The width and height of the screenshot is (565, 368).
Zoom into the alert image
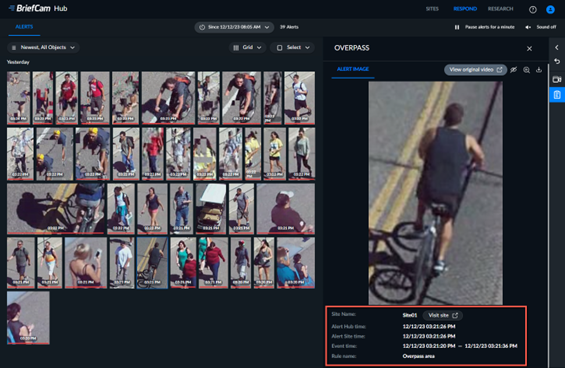click(x=526, y=70)
